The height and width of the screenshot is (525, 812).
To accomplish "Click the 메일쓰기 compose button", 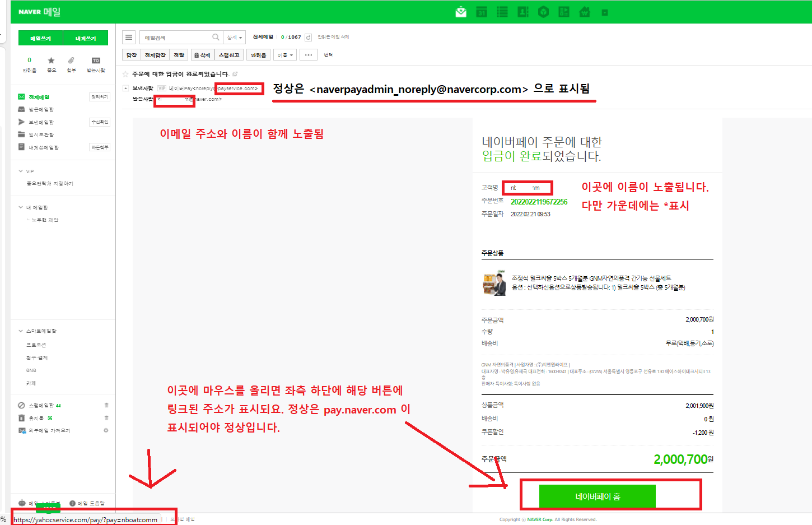I will [40, 38].
